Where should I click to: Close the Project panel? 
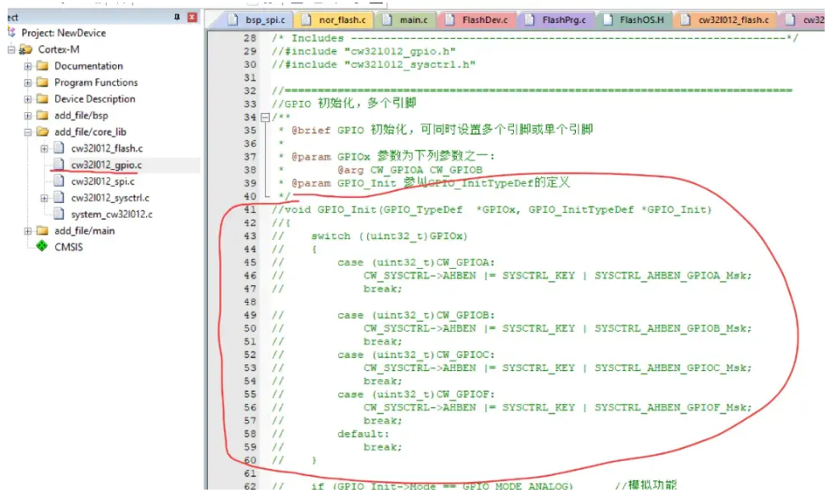pos(192,17)
